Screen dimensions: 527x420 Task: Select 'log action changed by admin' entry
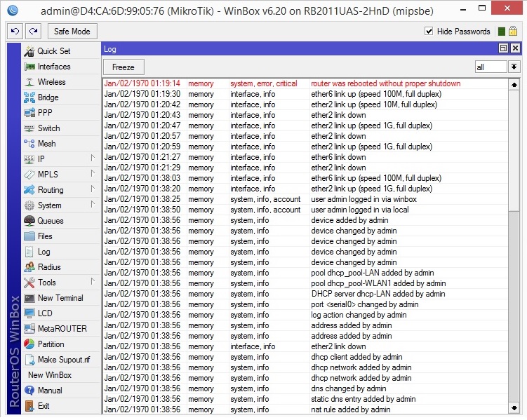tap(305, 315)
